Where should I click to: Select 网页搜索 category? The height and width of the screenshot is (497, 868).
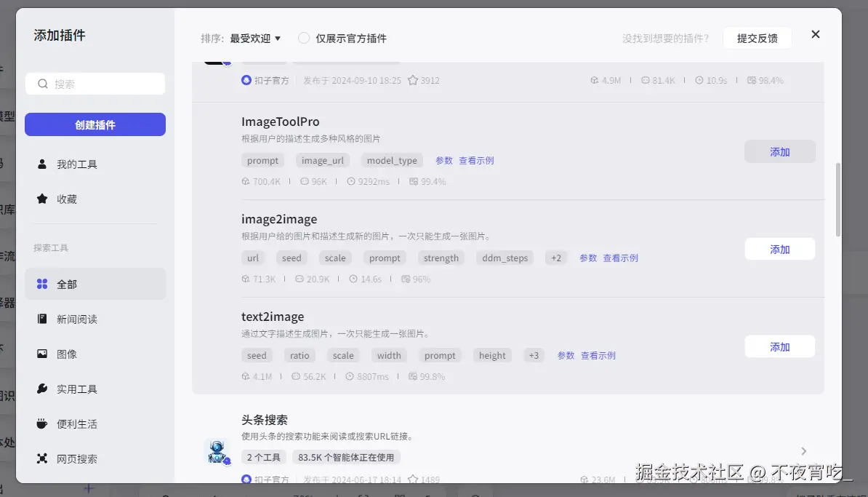95,458
